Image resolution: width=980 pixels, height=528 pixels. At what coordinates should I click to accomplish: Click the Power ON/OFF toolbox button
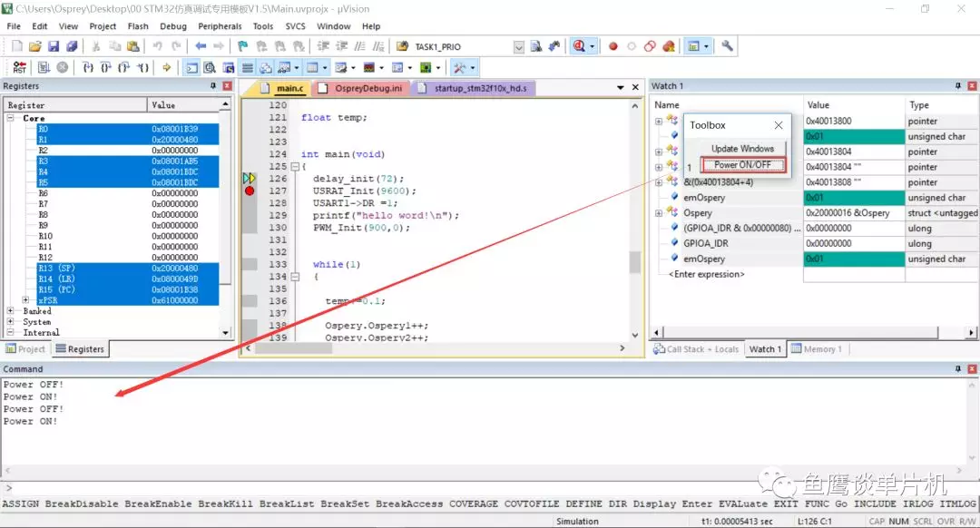742,164
